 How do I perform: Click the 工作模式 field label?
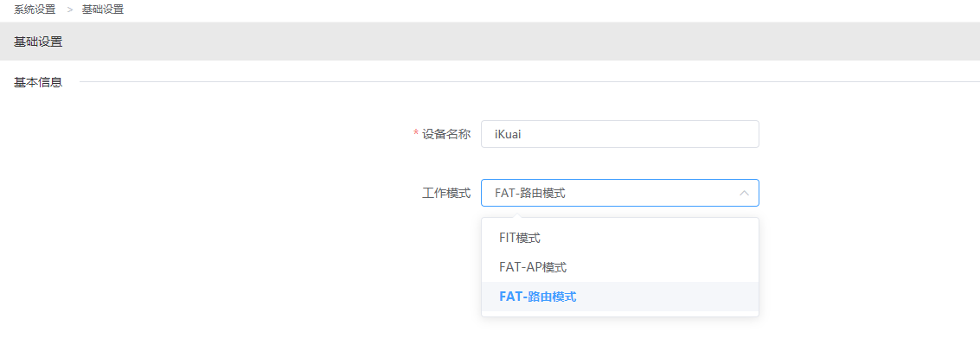click(x=446, y=193)
